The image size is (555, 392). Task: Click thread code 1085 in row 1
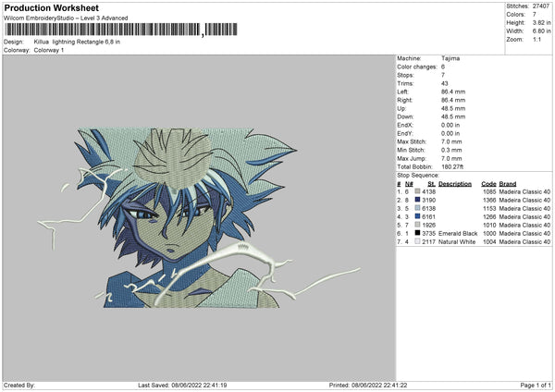pyautogui.click(x=489, y=191)
